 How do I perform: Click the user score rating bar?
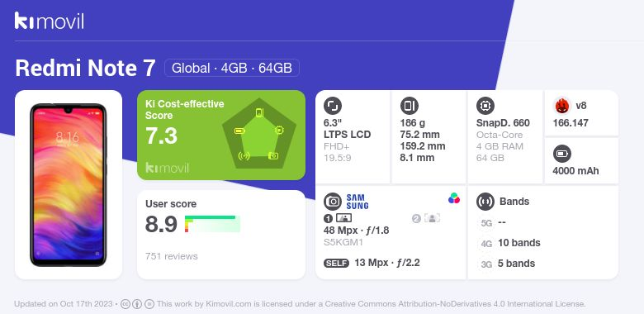212,224
